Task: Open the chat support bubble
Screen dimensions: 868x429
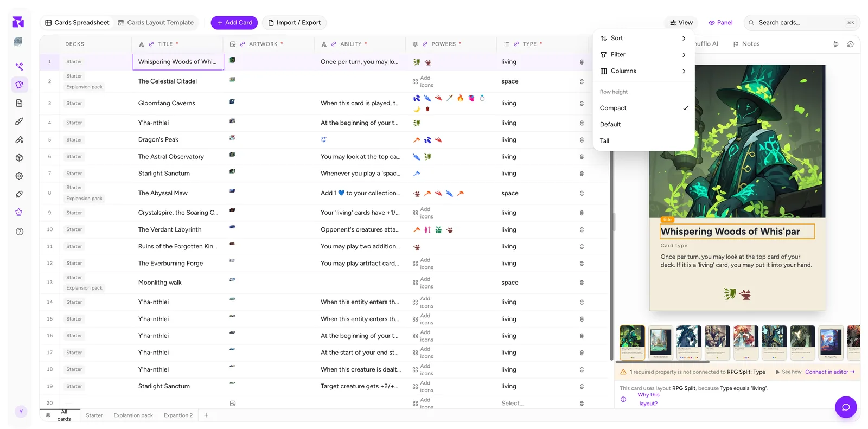Action: pos(845,407)
